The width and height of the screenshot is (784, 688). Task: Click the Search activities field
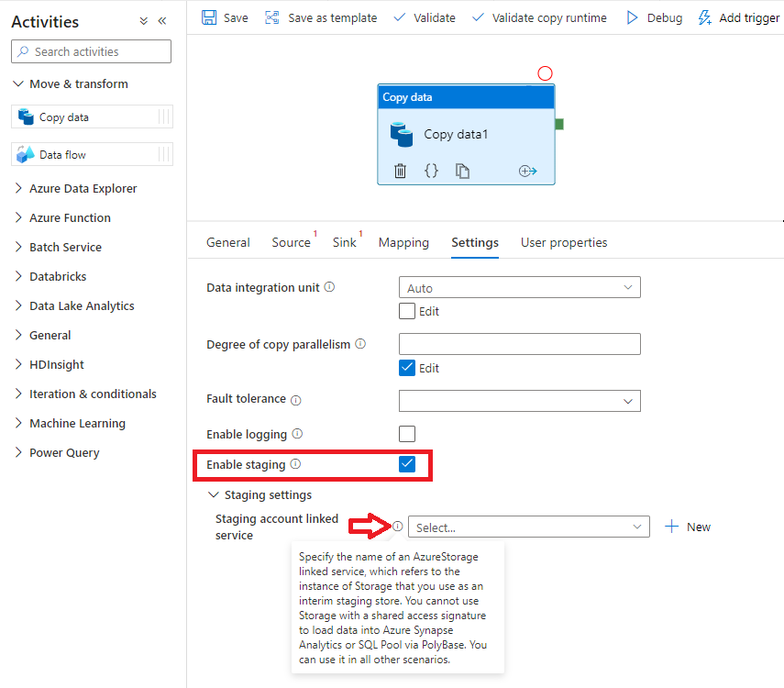[91, 51]
